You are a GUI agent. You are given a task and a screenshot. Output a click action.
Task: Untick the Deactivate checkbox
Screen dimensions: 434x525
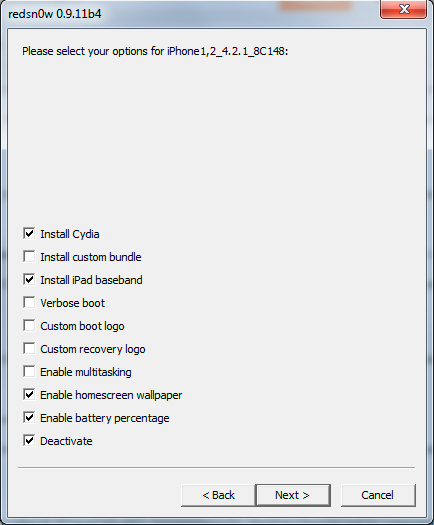(x=29, y=441)
